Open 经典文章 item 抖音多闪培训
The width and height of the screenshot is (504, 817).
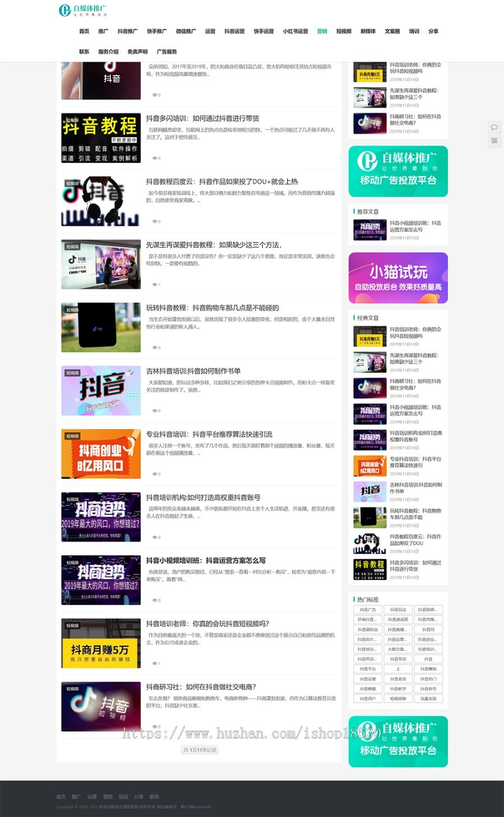pos(416,566)
